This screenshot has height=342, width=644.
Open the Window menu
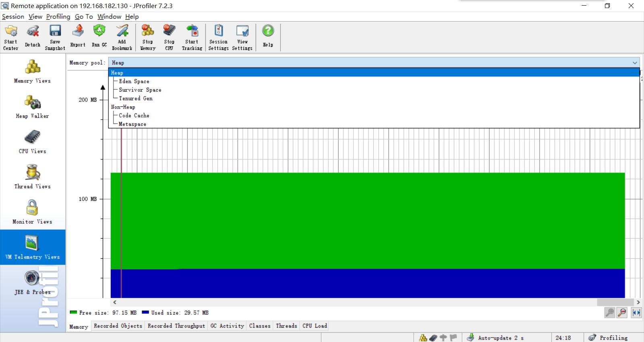pyautogui.click(x=109, y=16)
